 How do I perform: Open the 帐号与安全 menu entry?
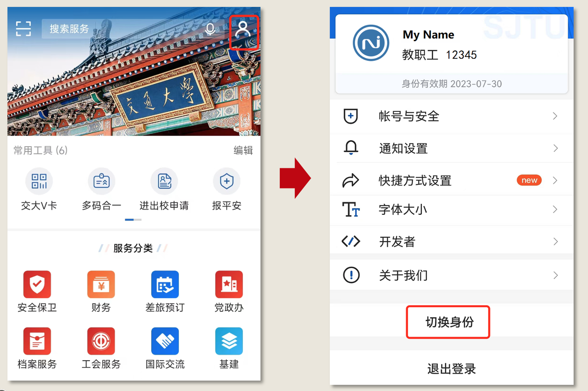click(452, 116)
